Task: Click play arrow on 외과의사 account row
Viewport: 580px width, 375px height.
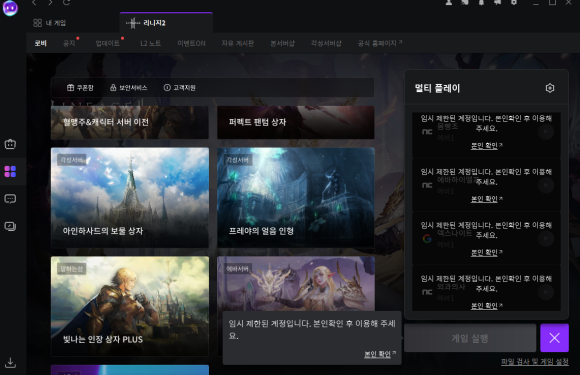Action: pyautogui.click(x=546, y=292)
